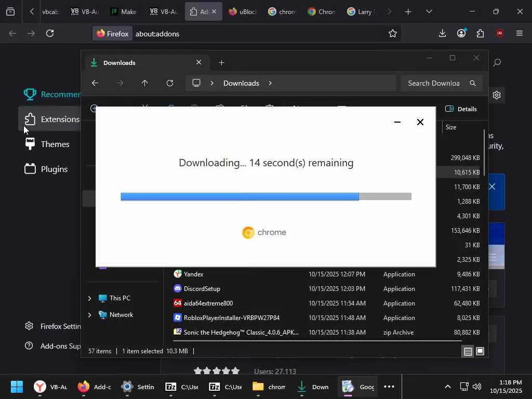Select the Sonic the Hedgehog Classic zip archive
Image resolution: width=532 pixels, height=399 pixels.
click(x=326, y=332)
